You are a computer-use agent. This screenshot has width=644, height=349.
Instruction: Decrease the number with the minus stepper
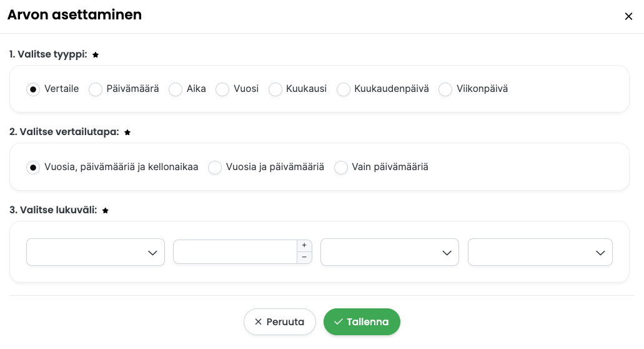tap(304, 257)
